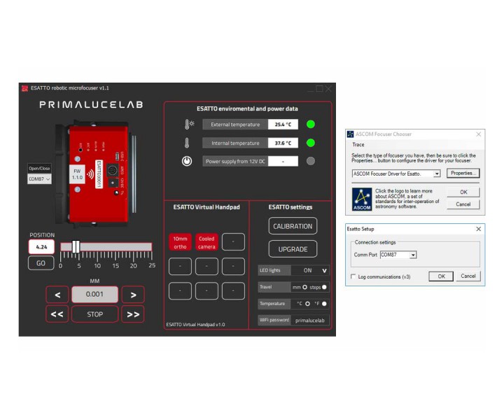
Task: Select steps as the Travel unit
Action: tap(325, 287)
